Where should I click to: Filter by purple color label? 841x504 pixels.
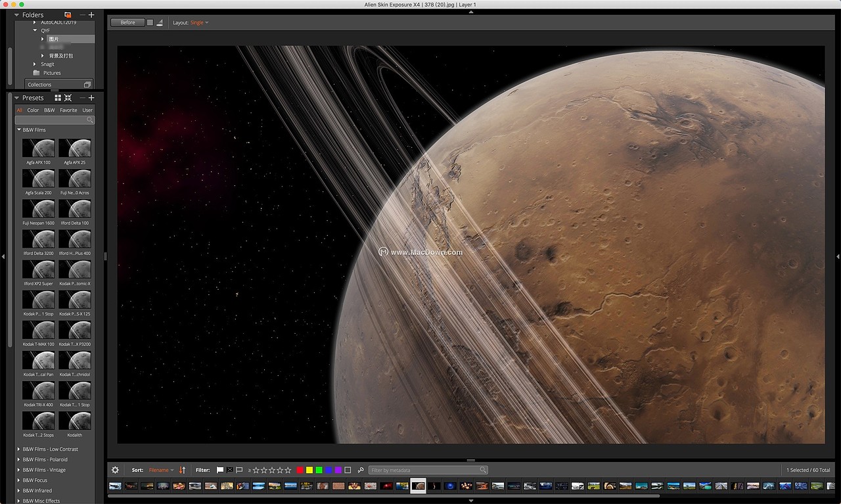pyautogui.click(x=338, y=470)
